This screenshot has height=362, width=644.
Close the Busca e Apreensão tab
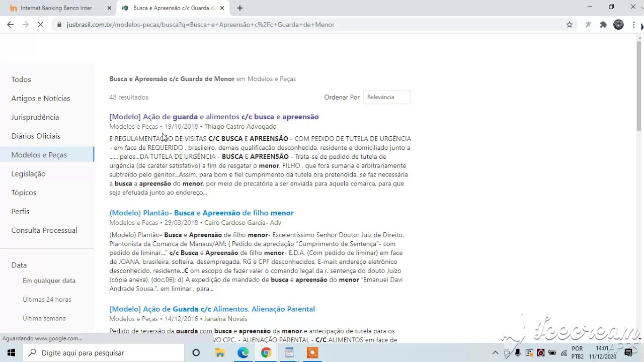point(221,8)
